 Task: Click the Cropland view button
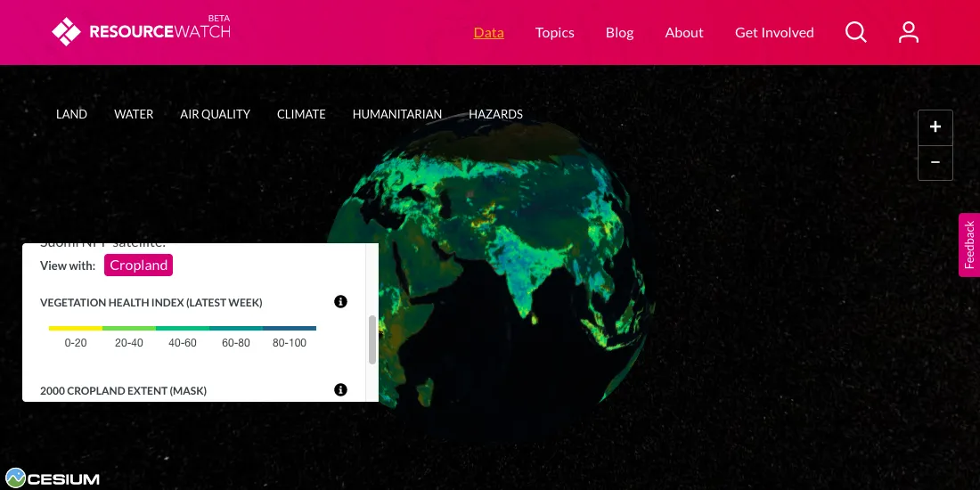[x=139, y=265]
